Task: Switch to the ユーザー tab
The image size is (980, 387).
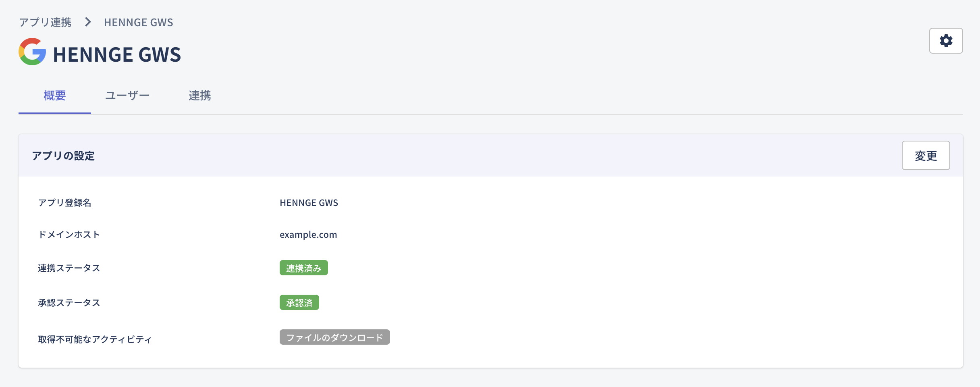Action: [x=127, y=96]
